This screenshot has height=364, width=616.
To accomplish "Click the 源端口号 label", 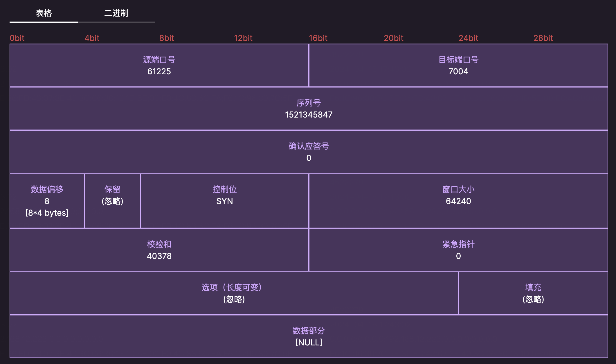I will click(159, 60).
